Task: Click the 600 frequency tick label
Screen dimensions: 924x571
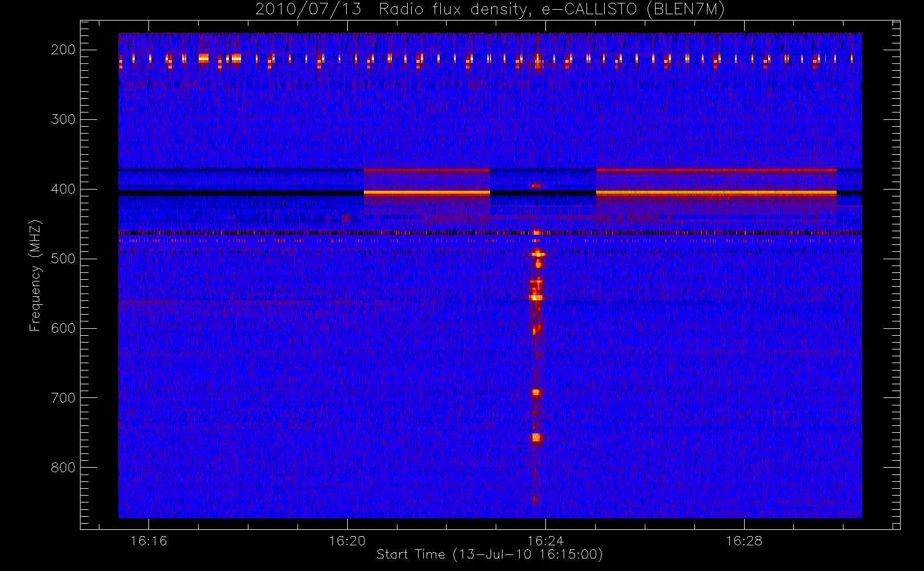Action: (63, 328)
